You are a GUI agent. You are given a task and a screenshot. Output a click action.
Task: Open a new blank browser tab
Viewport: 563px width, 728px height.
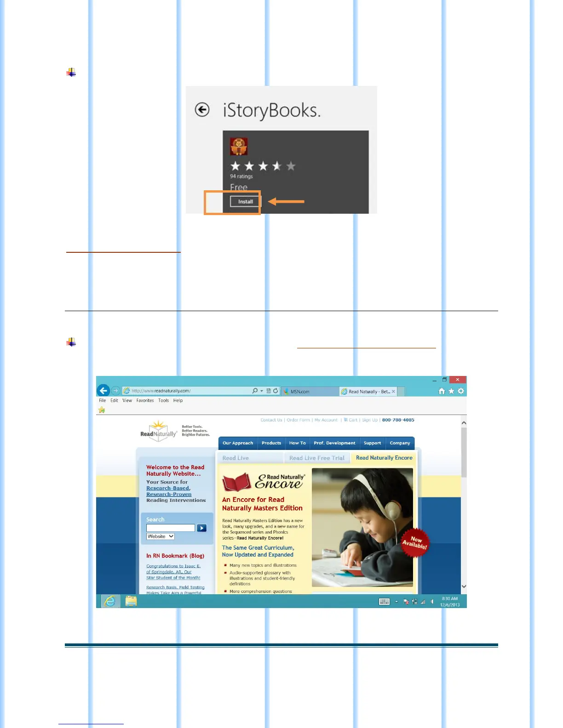401,392
